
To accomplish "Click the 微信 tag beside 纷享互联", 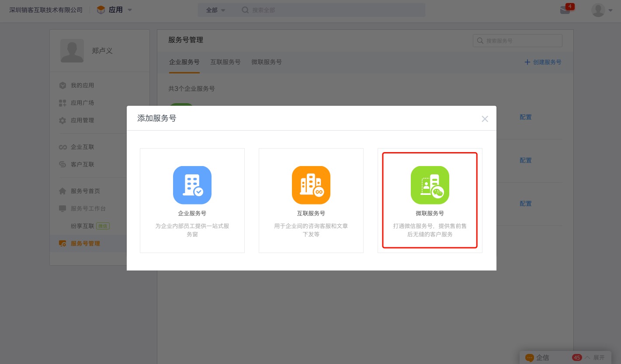I will click(103, 226).
